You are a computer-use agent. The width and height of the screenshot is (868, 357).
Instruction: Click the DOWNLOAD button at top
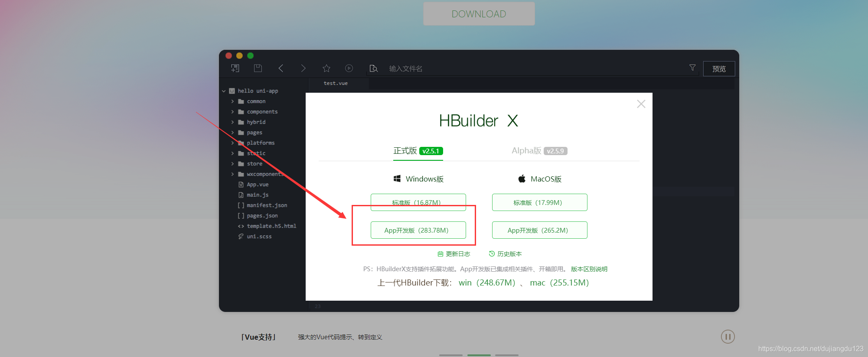(479, 14)
